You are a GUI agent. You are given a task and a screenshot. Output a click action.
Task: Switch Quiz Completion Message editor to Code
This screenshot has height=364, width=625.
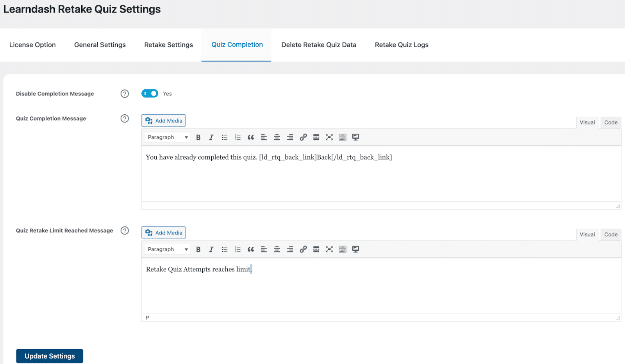click(x=611, y=123)
